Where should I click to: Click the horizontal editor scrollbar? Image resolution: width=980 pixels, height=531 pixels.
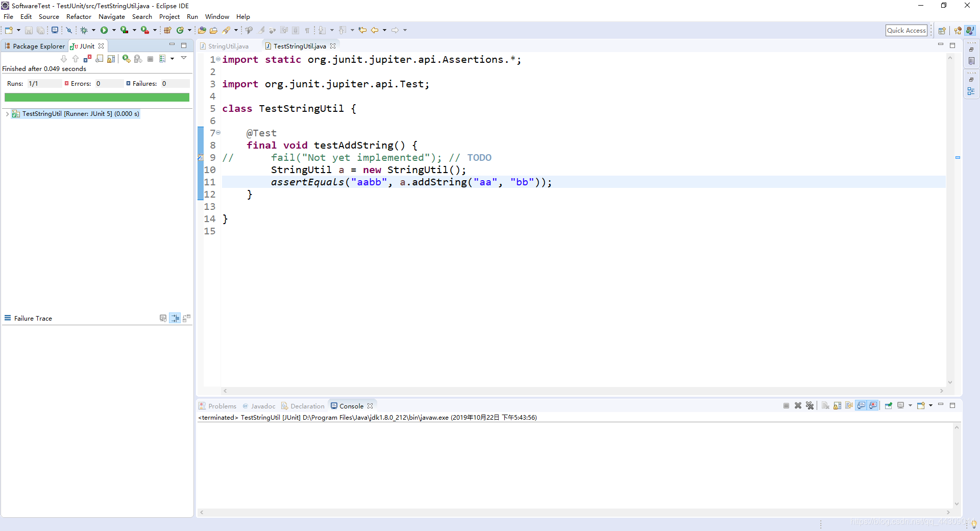pos(582,391)
